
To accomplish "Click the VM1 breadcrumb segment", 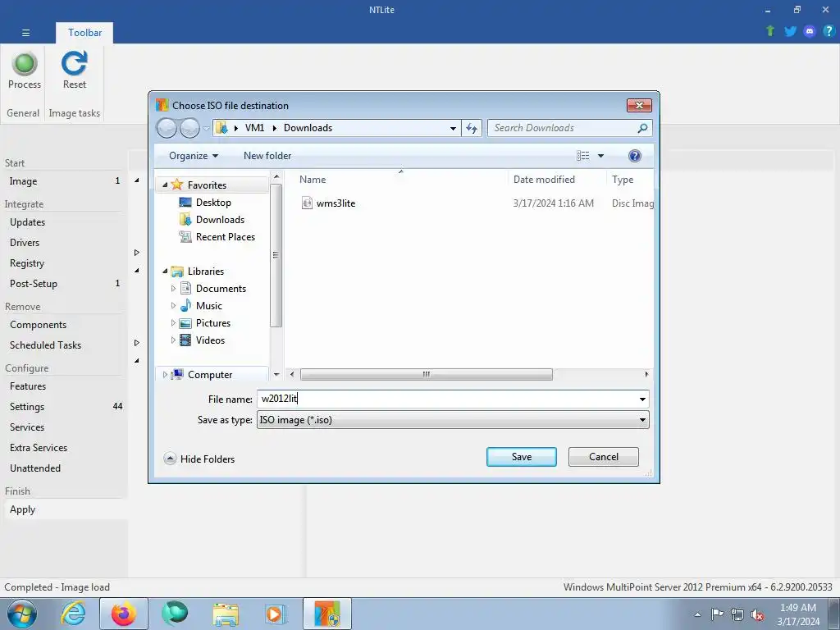I will (x=254, y=128).
